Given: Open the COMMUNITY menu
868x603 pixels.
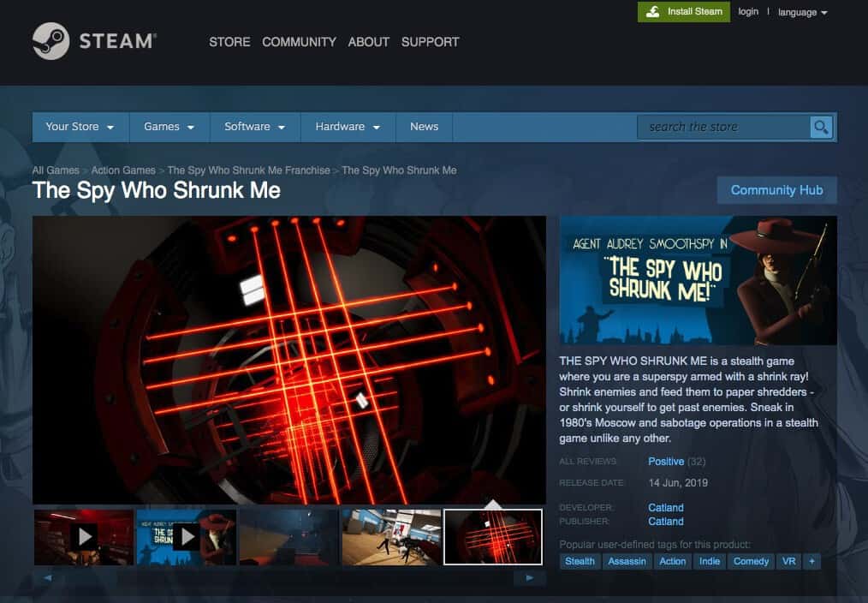Looking at the screenshot, I should (299, 42).
